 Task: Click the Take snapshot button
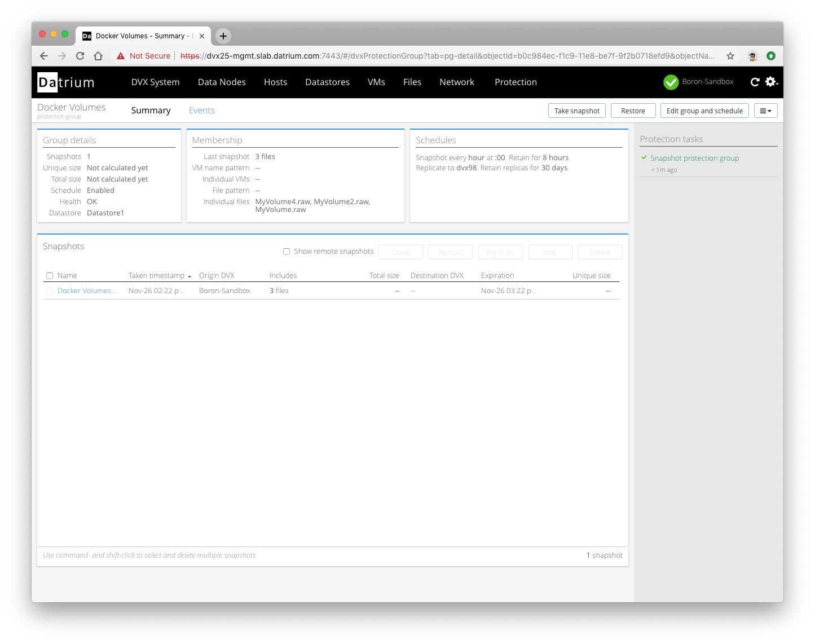pos(576,111)
